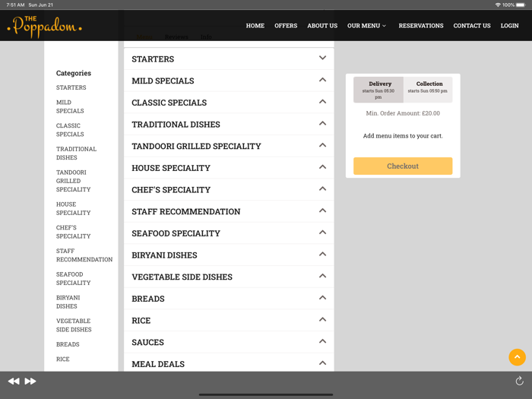Switch to the Collection option
Screen dimensions: 532x399
[x=429, y=90]
